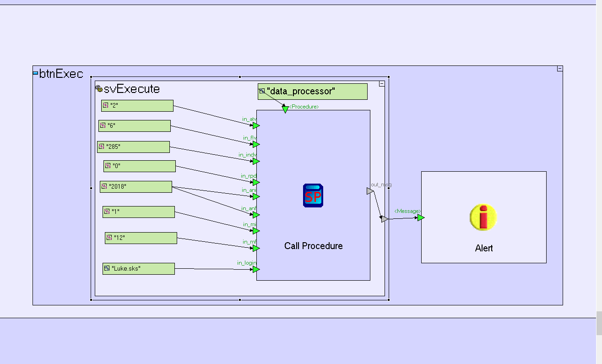Click the gray out_msg output port
Image resolution: width=602 pixels, height=364 pixels.
(370, 190)
